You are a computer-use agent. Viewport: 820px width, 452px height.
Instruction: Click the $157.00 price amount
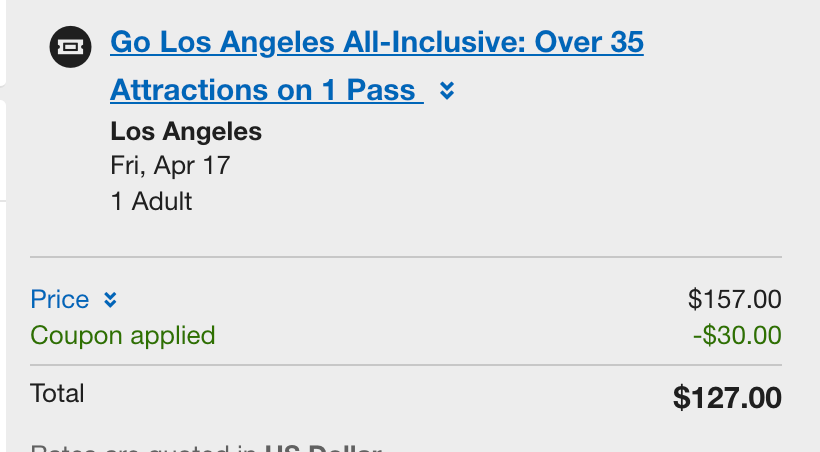click(734, 298)
